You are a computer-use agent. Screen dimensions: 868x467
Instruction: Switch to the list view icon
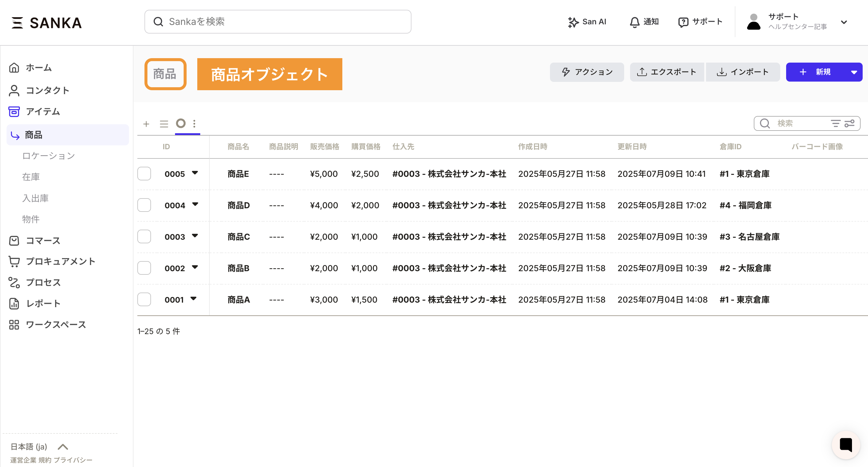[164, 124]
